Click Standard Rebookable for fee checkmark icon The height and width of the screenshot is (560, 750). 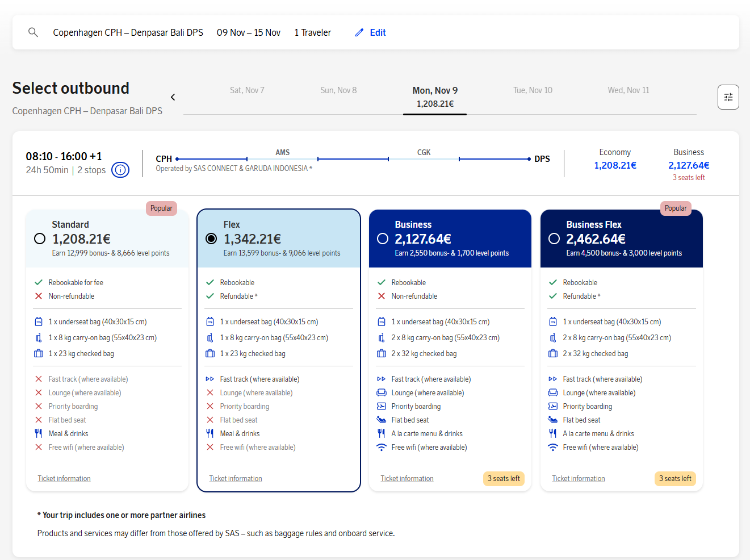[39, 282]
